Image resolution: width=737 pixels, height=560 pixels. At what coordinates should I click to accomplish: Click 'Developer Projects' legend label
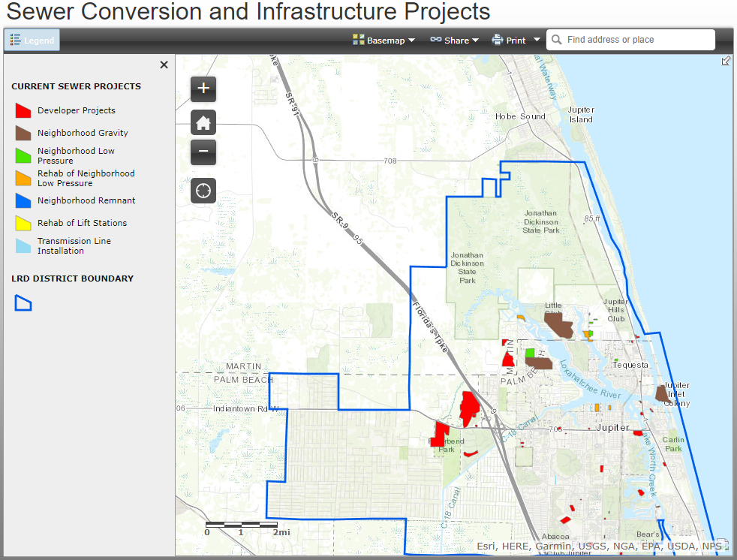click(76, 110)
